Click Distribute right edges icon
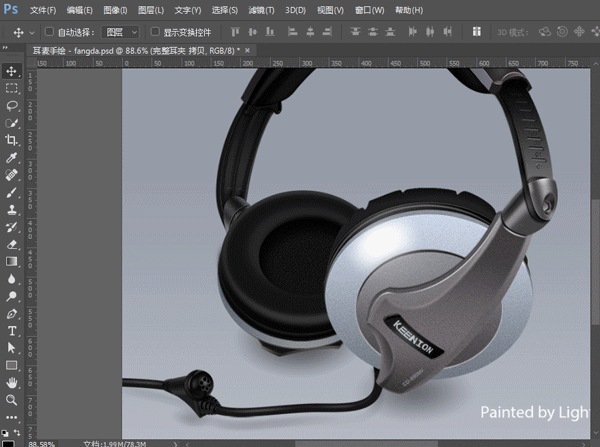 click(x=447, y=32)
